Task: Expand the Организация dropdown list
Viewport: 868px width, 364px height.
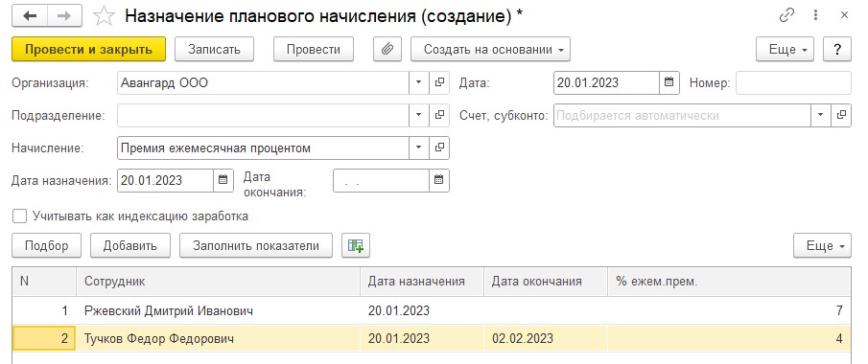Action: tap(419, 83)
